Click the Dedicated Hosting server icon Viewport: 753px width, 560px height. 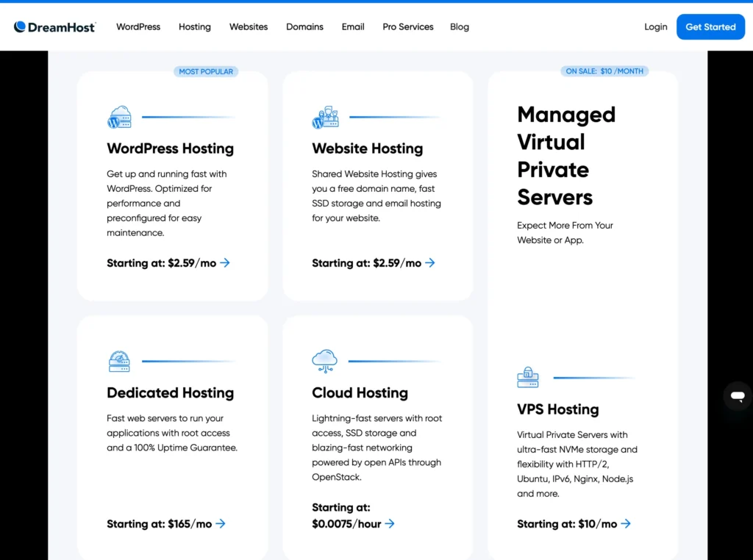click(119, 362)
